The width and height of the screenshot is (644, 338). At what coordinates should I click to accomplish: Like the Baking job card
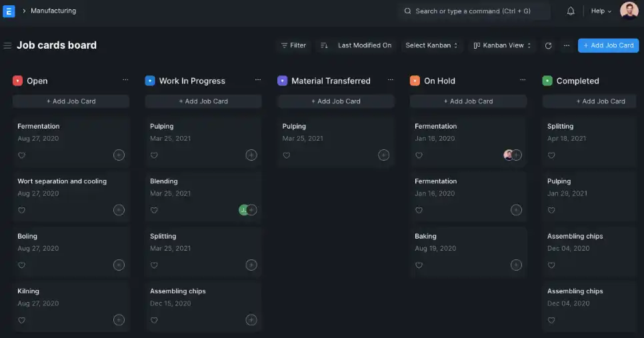coord(419,265)
